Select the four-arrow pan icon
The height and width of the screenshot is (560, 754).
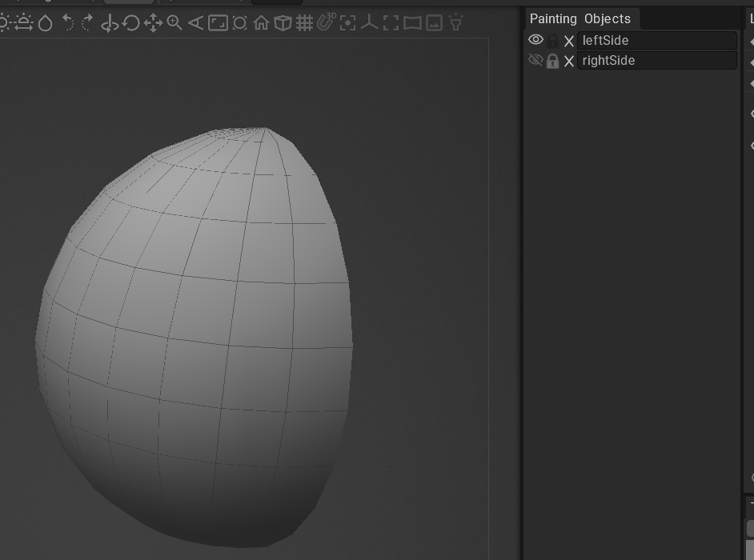(153, 23)
